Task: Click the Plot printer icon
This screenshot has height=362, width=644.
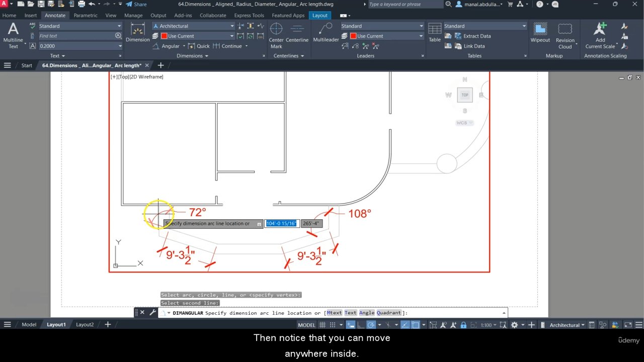Action: pos(81,4)
